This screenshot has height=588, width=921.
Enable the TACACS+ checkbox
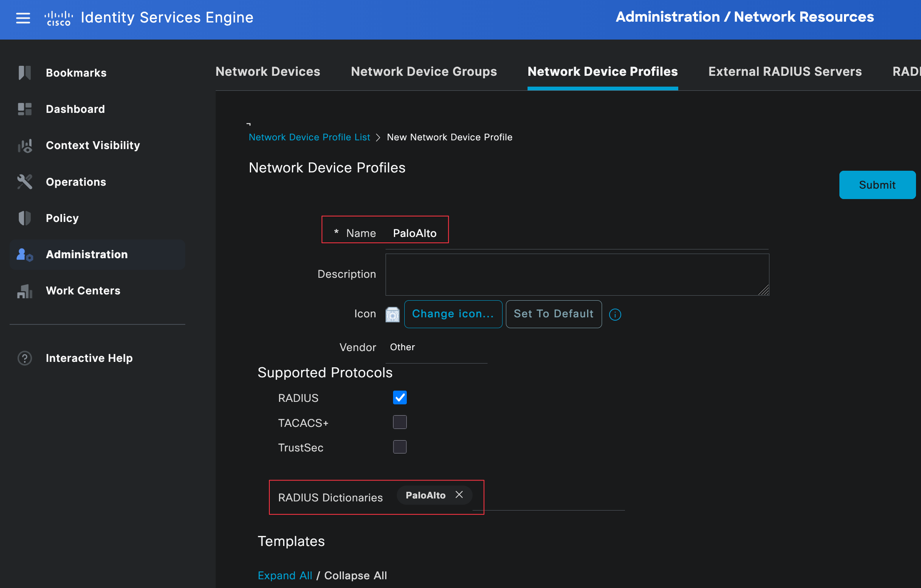click(400, 422)
